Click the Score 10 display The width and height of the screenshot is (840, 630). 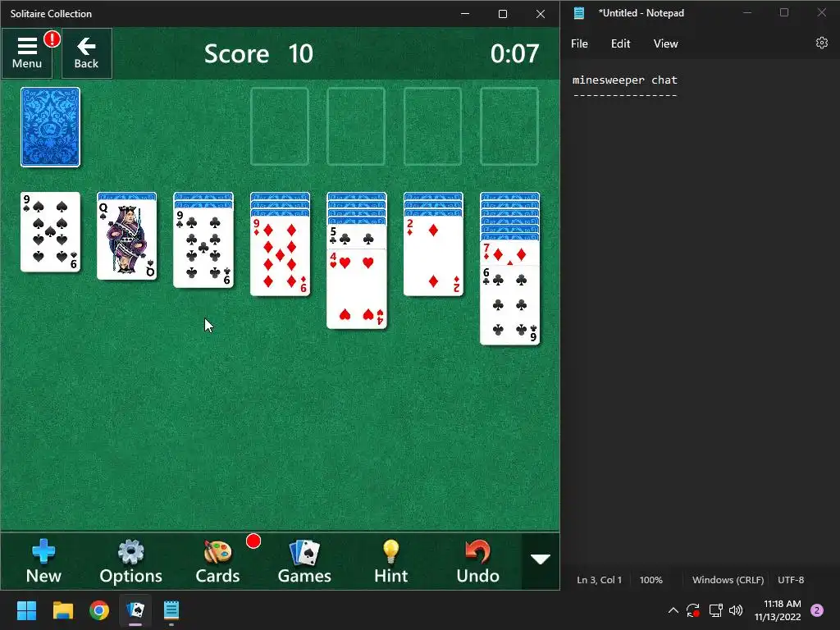click(x=258, y=53)
